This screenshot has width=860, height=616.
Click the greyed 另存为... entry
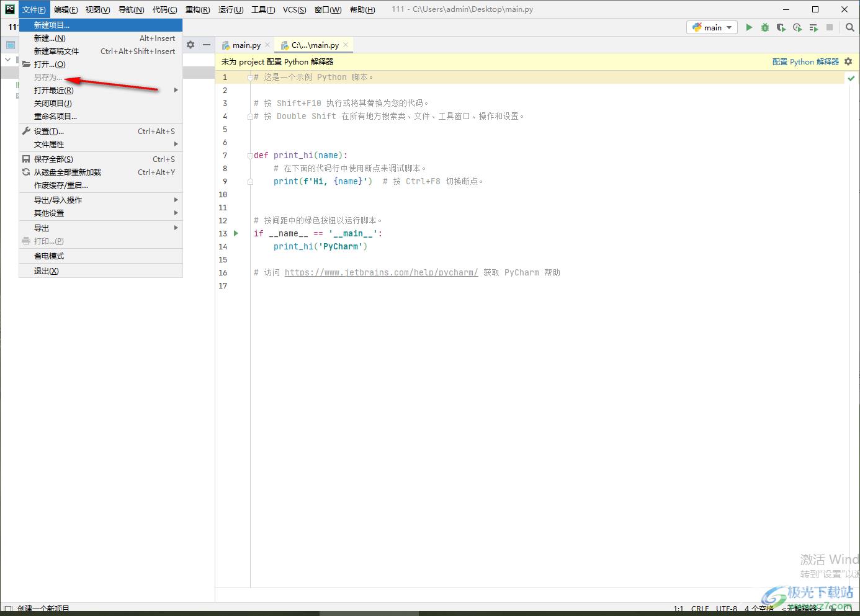click(x=101, y=77)
